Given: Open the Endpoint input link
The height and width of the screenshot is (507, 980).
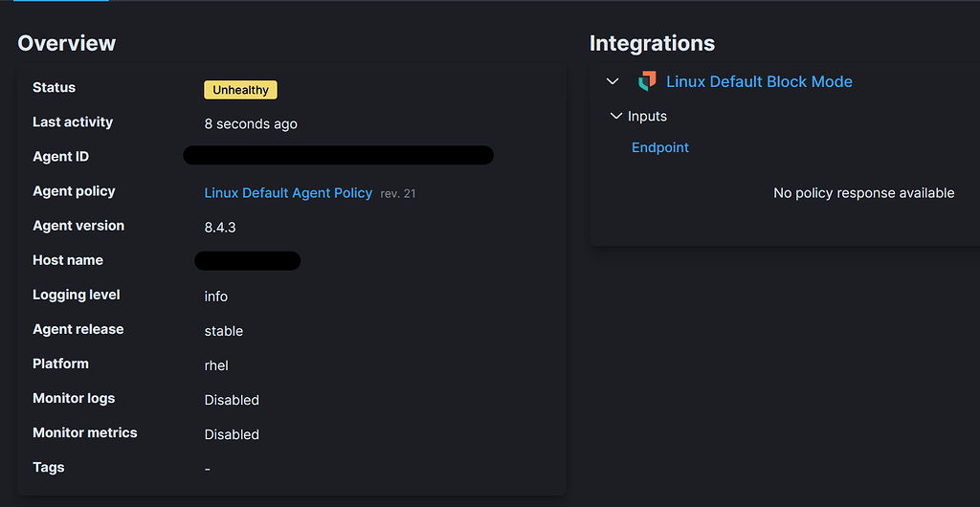Looking at the screenshot, I should pos(660,147).
